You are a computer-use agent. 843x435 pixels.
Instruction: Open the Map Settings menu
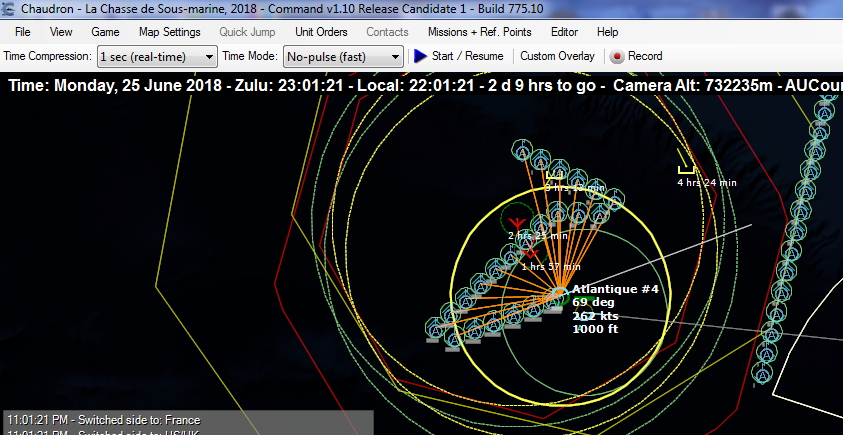click(x=169, y=32)
